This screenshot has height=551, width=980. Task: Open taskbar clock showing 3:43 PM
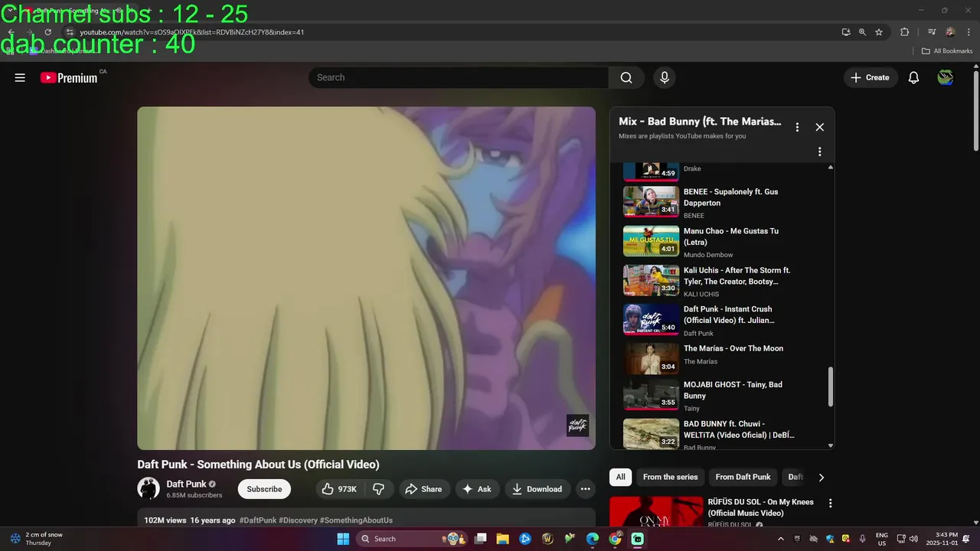pyautogui.click(x=946, y=539)
